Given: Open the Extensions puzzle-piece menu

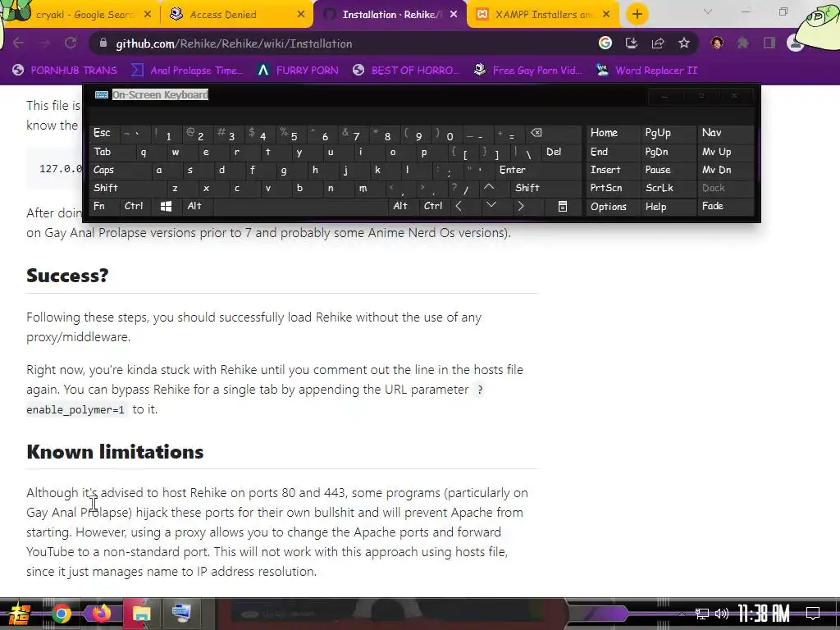Looking at the screenshot, I should [742, 43].
